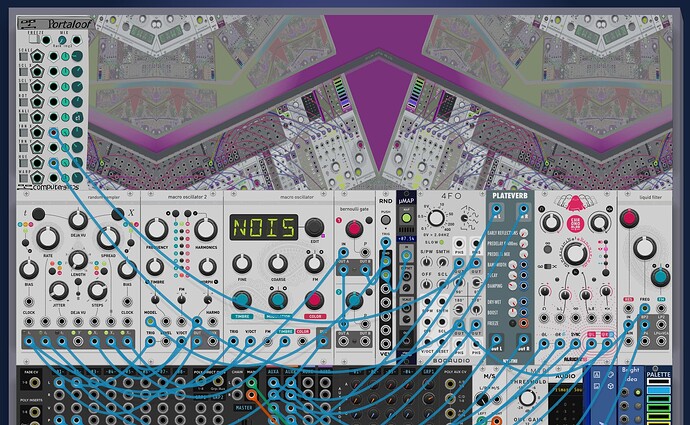Toggle the FREEZE button on Portaloop

(34, 40)
